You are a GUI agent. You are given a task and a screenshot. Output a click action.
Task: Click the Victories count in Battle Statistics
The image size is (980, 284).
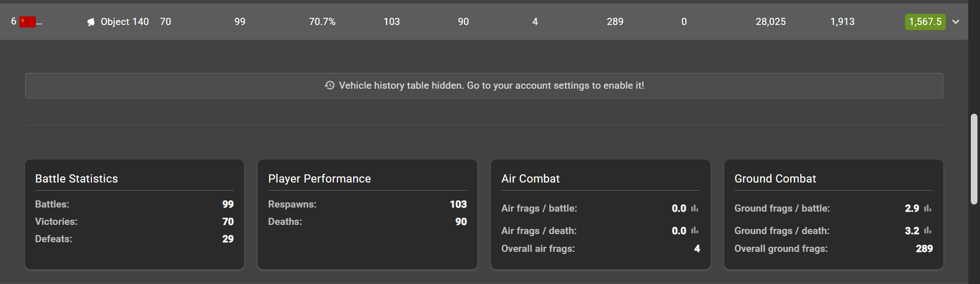tap(228, 221)
